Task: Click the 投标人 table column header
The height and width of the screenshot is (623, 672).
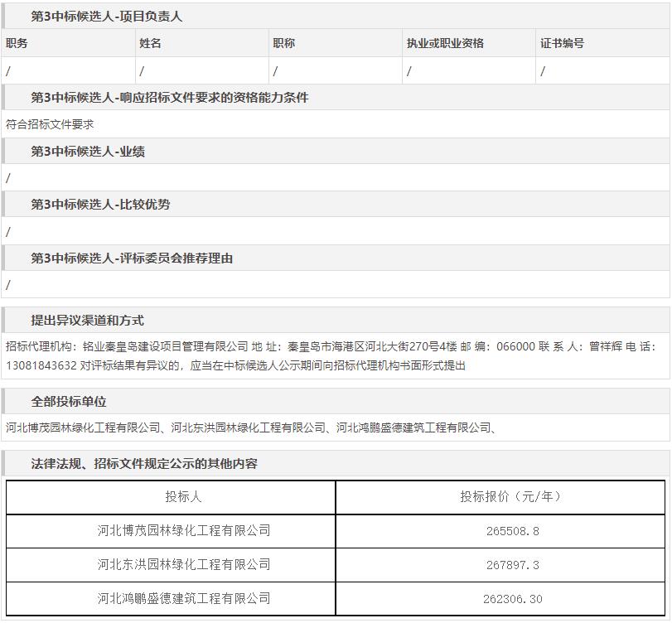Action: (183, 497)
